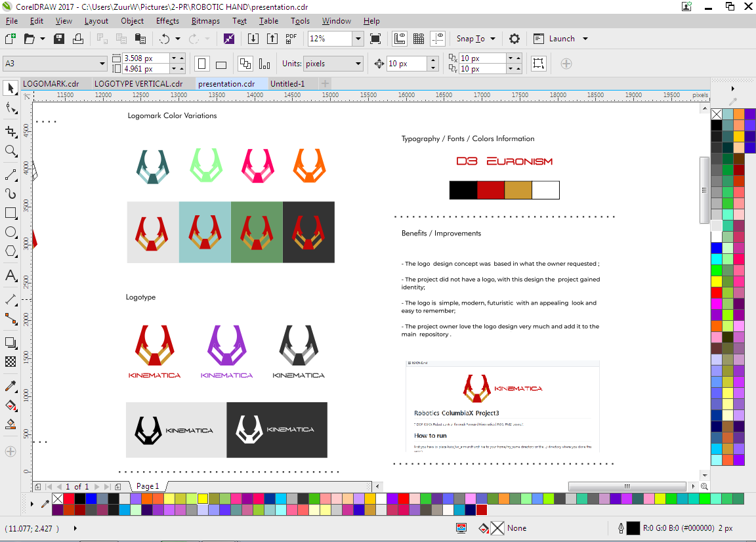Image resolution: width=756 pixels, height=542 pixels.
Task: Go to the next page arrow
Action: pyautogui.click(x=97, y=486)
